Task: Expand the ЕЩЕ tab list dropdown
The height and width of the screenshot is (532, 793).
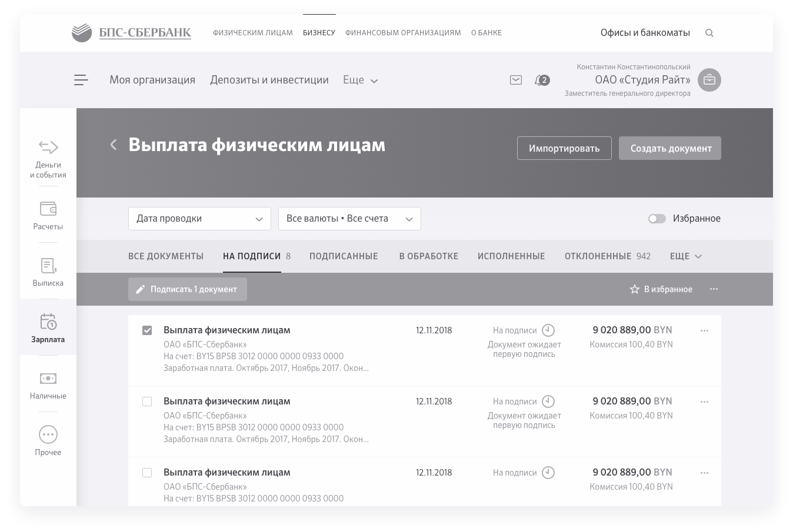Action: point(686,256)
